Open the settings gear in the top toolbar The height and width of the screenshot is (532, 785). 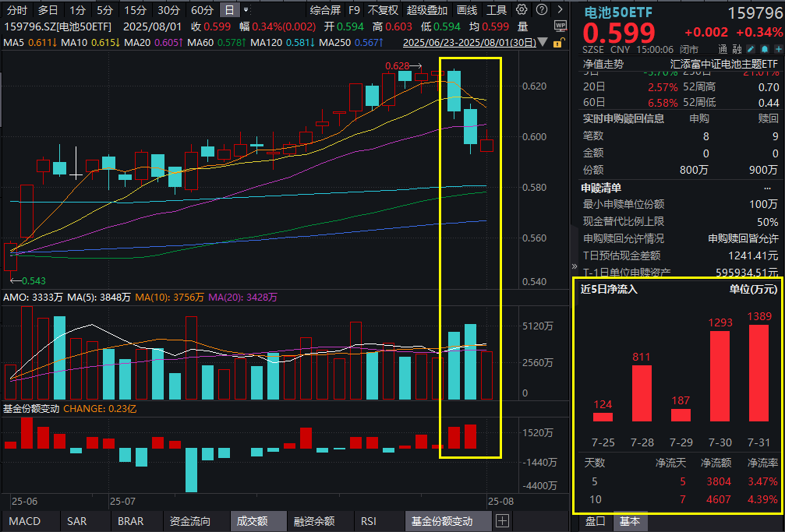pyautogui.click(x=520, y=9)
